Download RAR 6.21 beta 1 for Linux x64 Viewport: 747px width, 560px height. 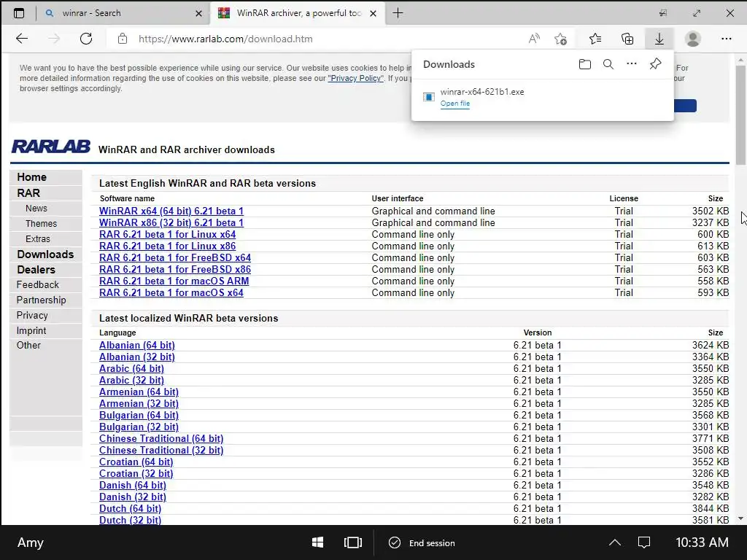167,234
